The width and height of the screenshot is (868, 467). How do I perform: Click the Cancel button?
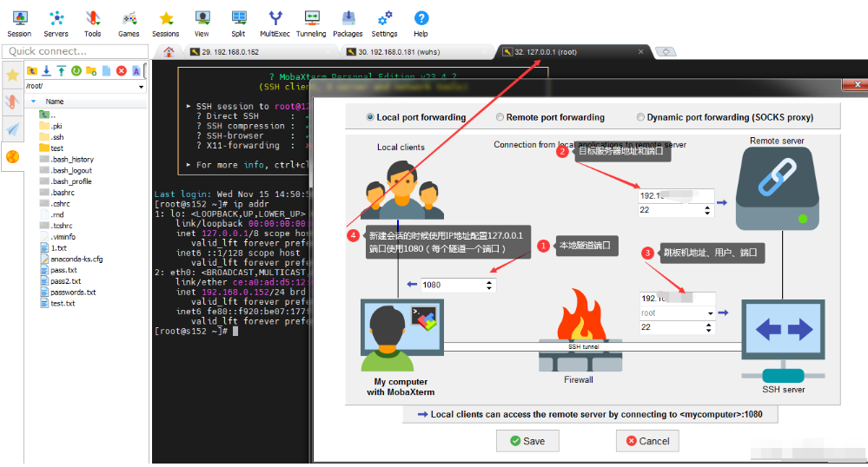pyautogui.click(x=647, y=441)
